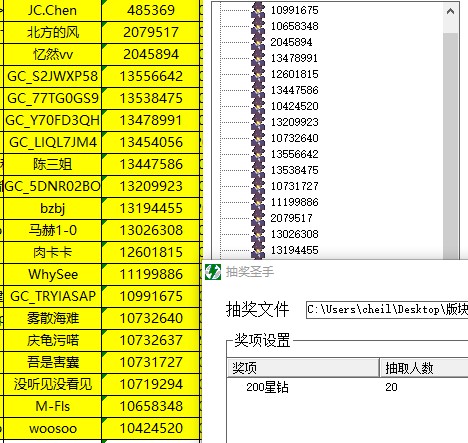The height and width of the screenshot is (443, 468).
Task: Click the user icon beside 13538475 in list
Action: (x=258, y=170)
